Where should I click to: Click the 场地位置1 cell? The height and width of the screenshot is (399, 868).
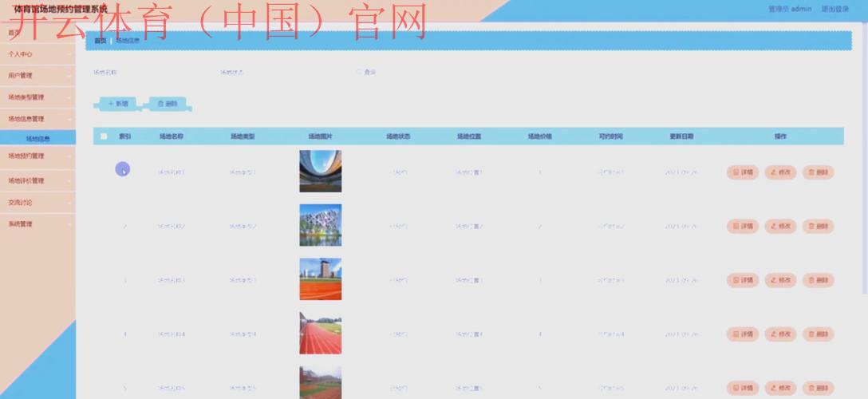[469, 172]
